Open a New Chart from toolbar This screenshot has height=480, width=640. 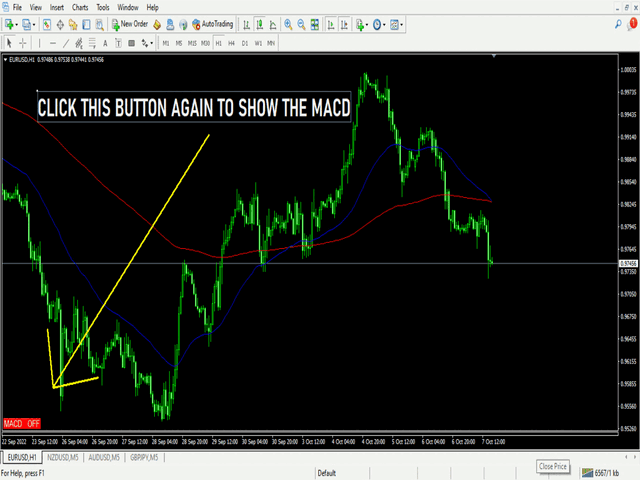tap(9, 24)
